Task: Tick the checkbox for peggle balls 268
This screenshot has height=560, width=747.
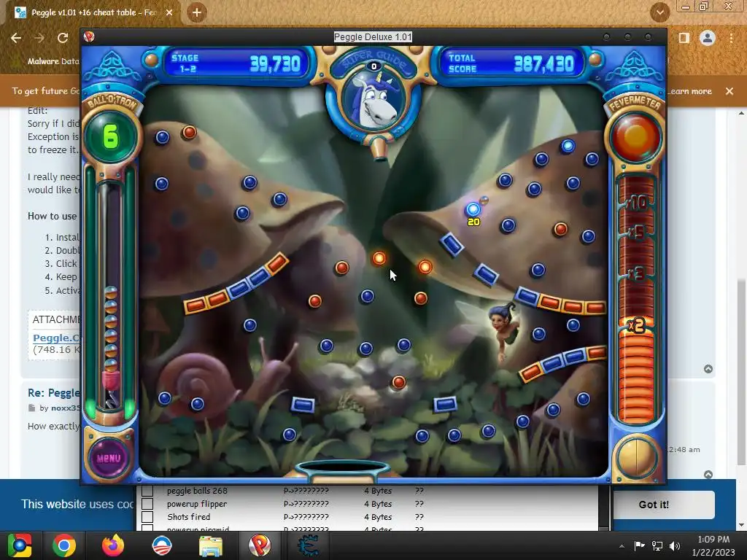Action: [x=147, y=491]
